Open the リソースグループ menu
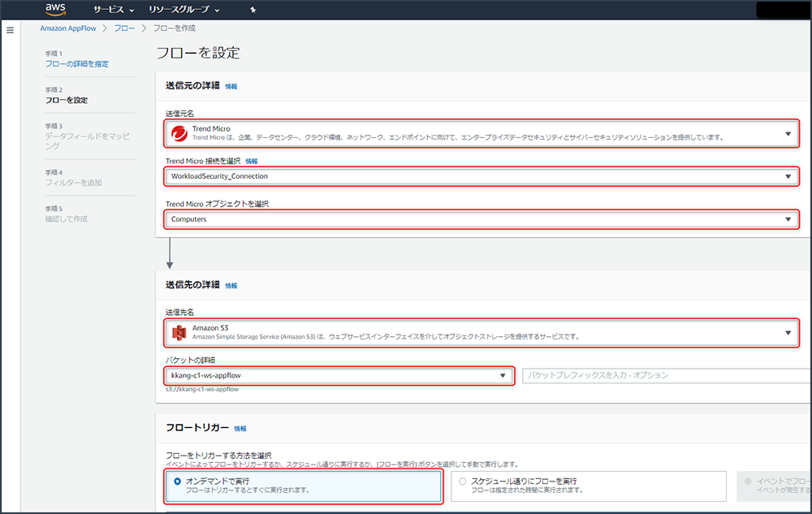Image resolution: width=812 pixels, height=514 pixels. (x=184, y=10)
